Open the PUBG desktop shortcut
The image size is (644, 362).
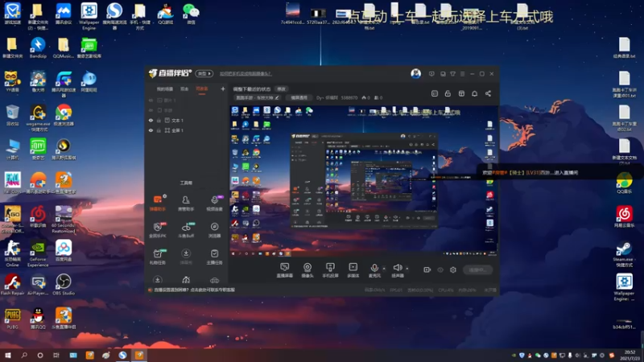click(x=12, y=319)
